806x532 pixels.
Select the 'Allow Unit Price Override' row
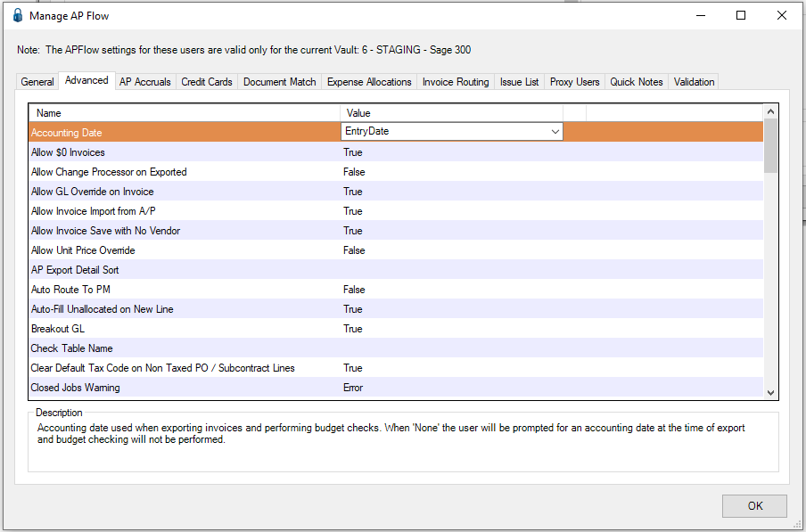(397, 250)
